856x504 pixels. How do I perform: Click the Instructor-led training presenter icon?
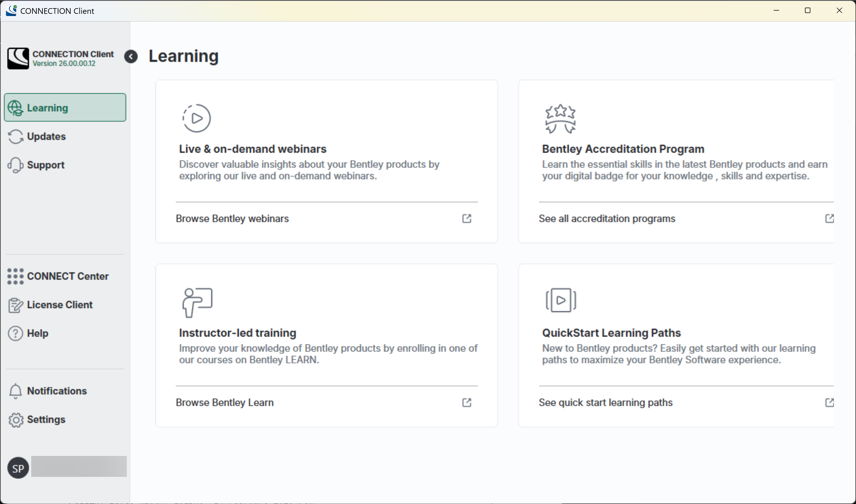click(197, 303)
